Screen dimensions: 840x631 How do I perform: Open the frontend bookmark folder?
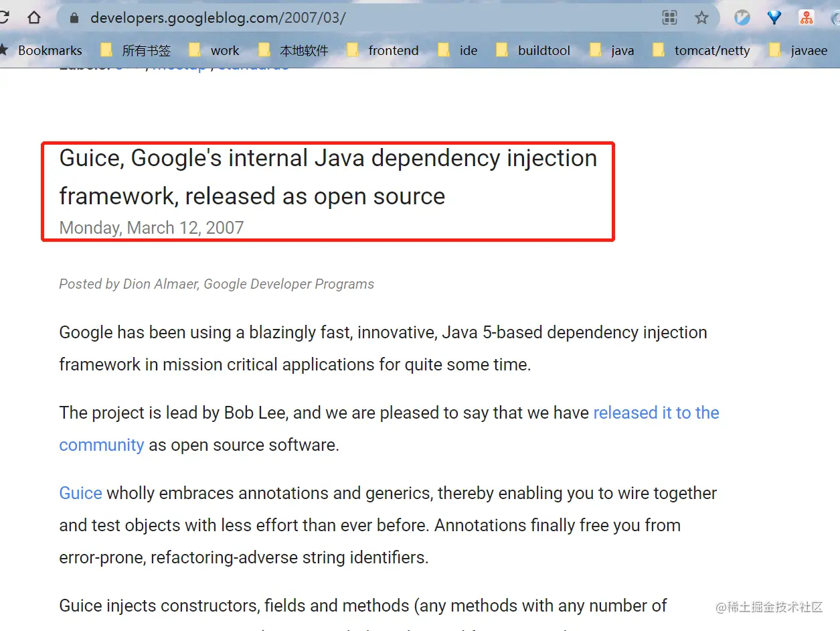pyautogui.click(x=383, y=50)
